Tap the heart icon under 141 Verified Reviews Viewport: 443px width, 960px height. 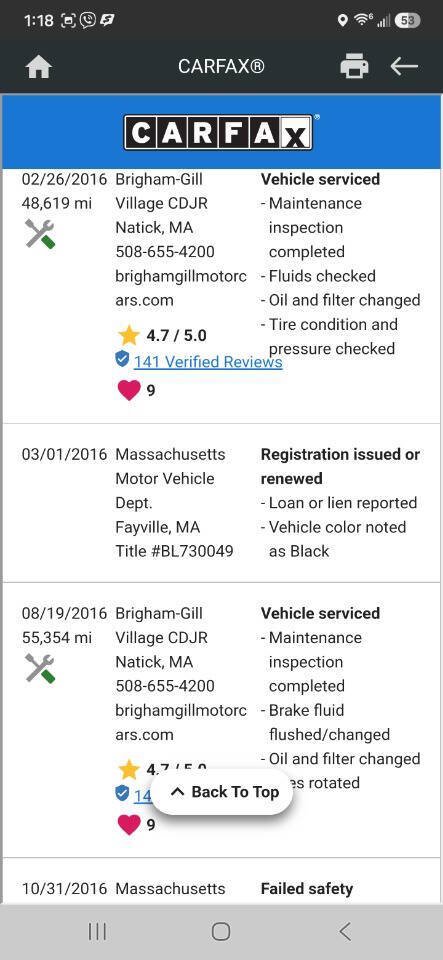128,390
